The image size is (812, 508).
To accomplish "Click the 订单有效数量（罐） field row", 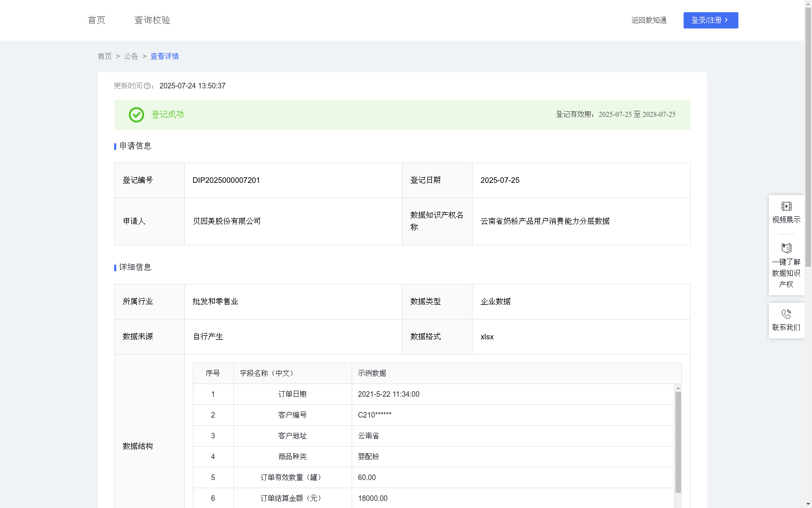I will (433, 478).
